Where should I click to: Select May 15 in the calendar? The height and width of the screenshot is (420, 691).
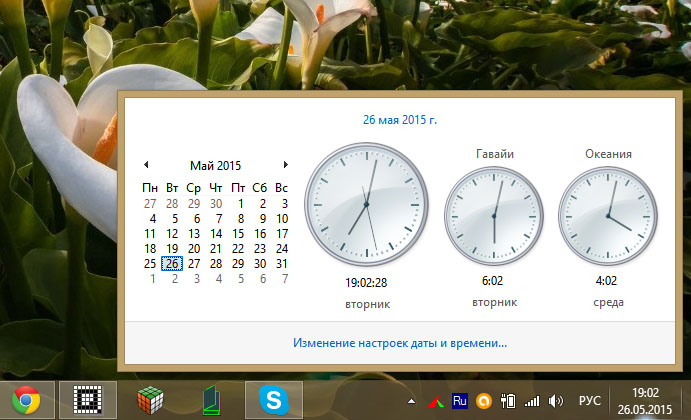point(238,234)
